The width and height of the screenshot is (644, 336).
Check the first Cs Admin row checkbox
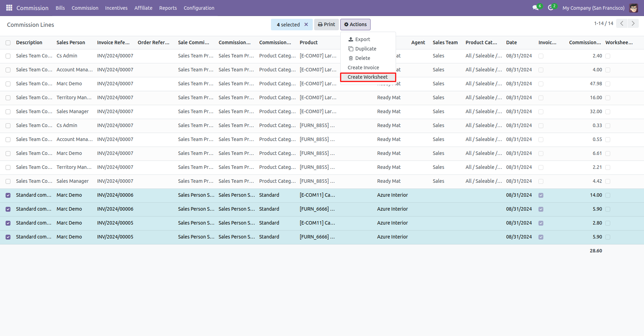(x=8, y=56)
